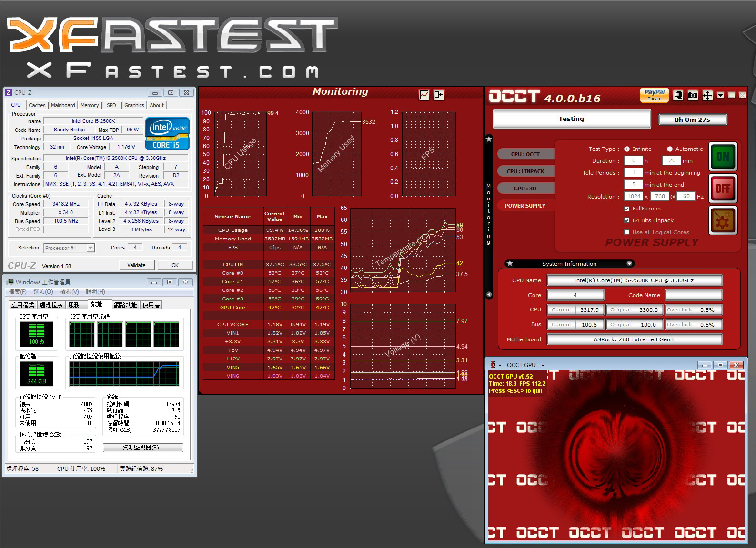The width and height of the screenshot is (756, 548).
Task: Click star icon atop Monitoring sidebar
Action: pyautogui.click(x=489, y=139)
